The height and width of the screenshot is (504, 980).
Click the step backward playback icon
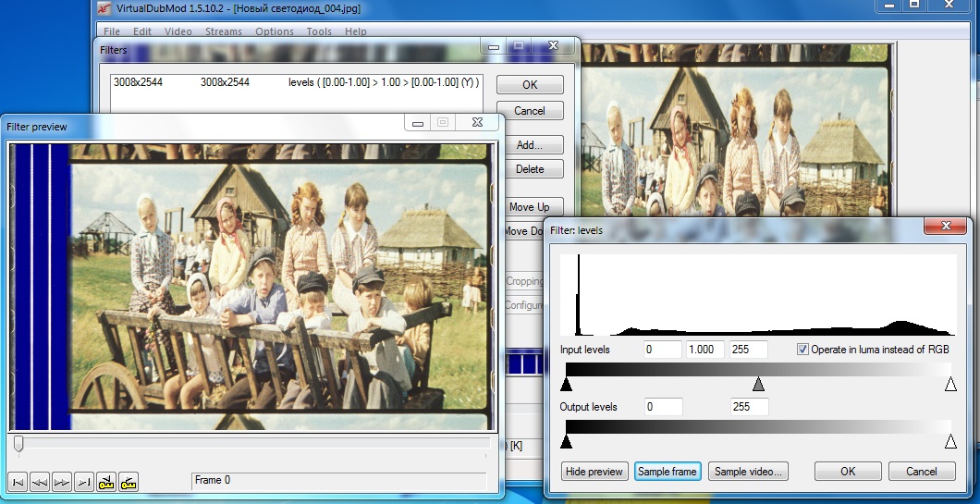pyautogui.click(x=40, y=482)
